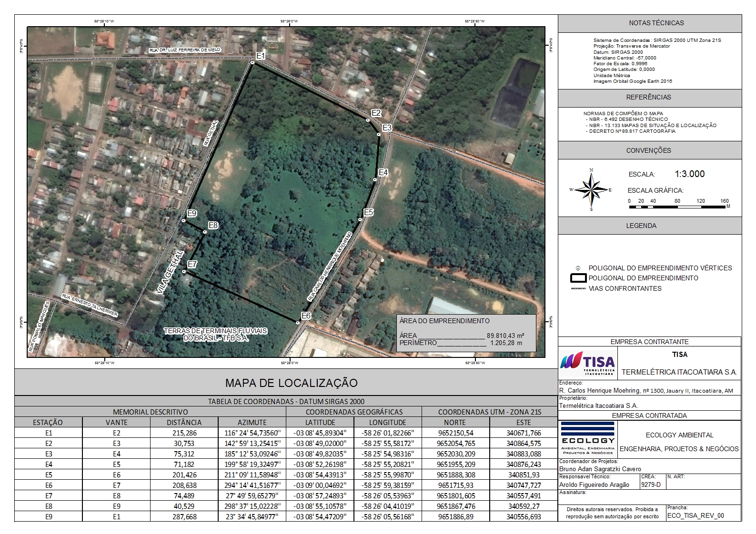Image resolution: width=756 pixels, height=534 pixels.
Task: Click the Norte cell 9652150,54
Action: [455, 433]
